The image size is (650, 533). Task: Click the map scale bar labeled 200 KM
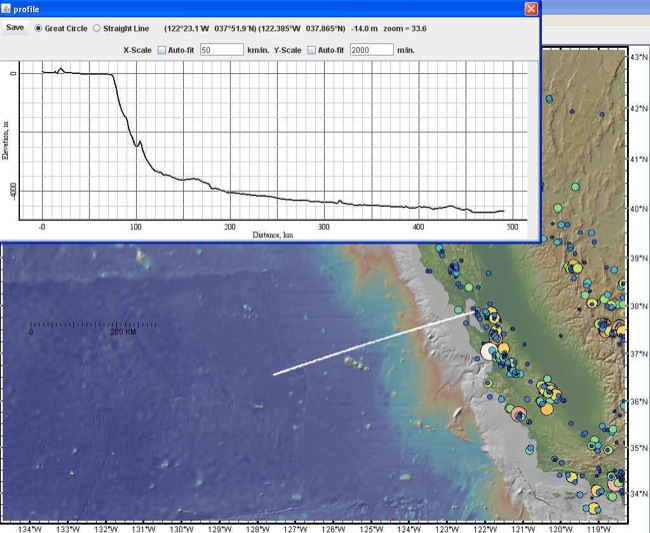[93, 325]
